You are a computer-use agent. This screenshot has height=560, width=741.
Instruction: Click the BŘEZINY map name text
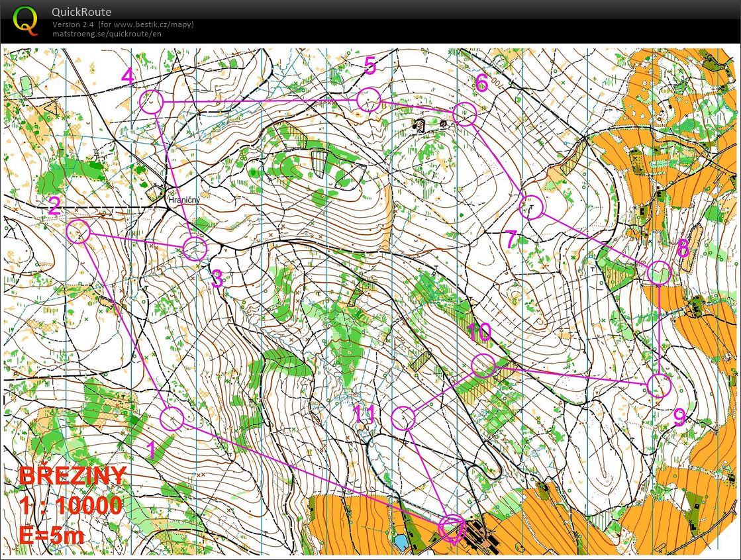74,475
